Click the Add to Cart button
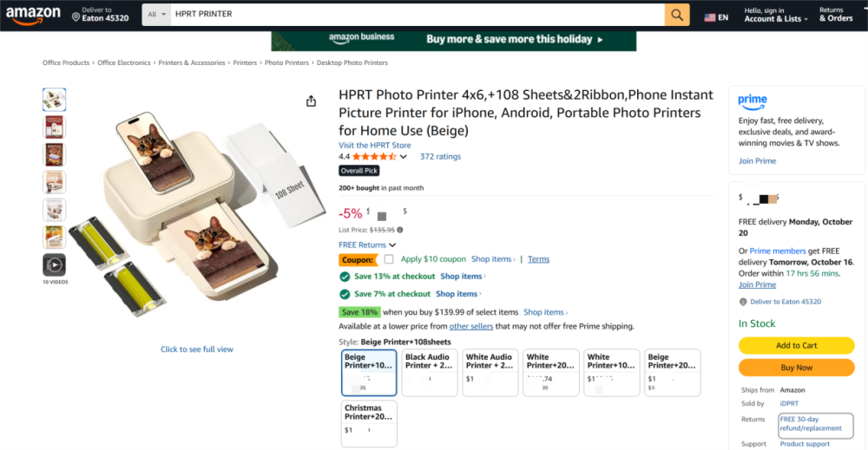Viewport: 868px width, 450px height. click(x=796, y=345)
